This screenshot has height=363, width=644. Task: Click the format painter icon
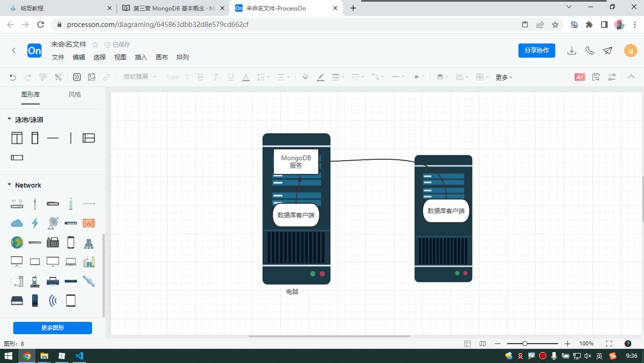43,77
